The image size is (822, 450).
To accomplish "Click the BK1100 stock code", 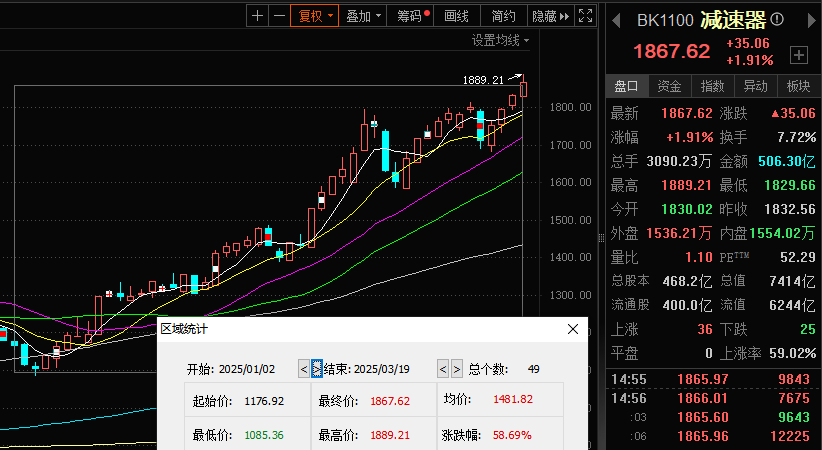I will 665,20.
